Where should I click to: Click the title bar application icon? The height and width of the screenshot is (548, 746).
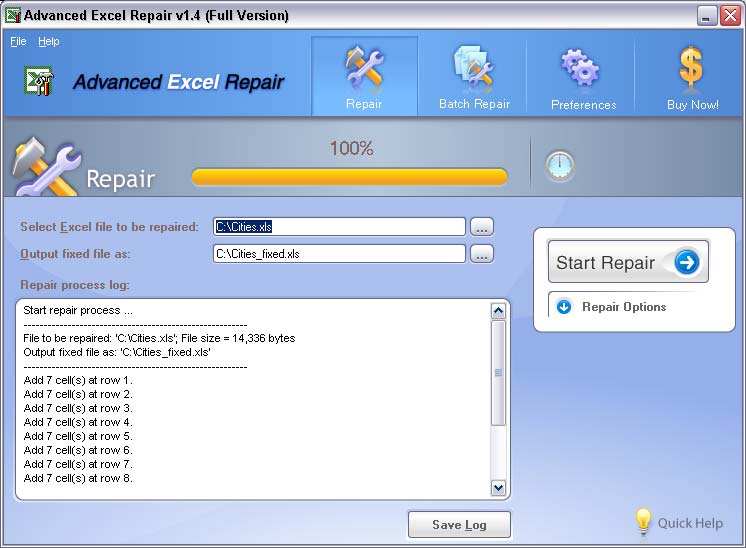tap(13, 15)
